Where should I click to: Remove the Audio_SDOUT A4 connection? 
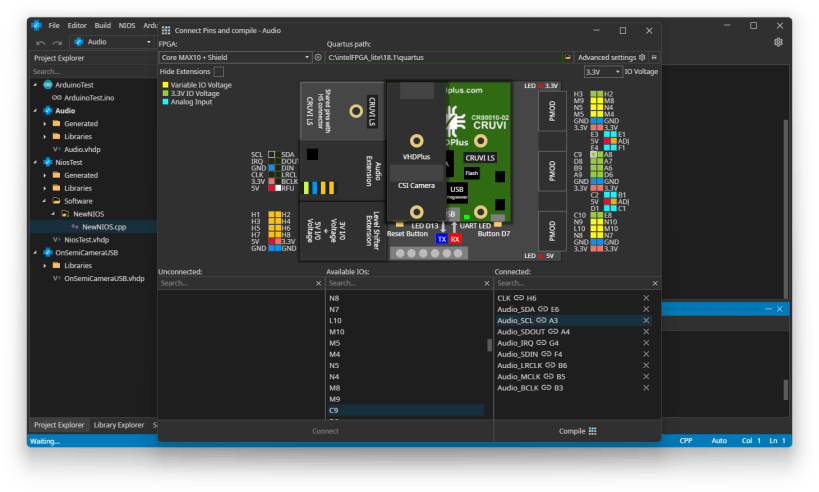[x=646, y=332]
